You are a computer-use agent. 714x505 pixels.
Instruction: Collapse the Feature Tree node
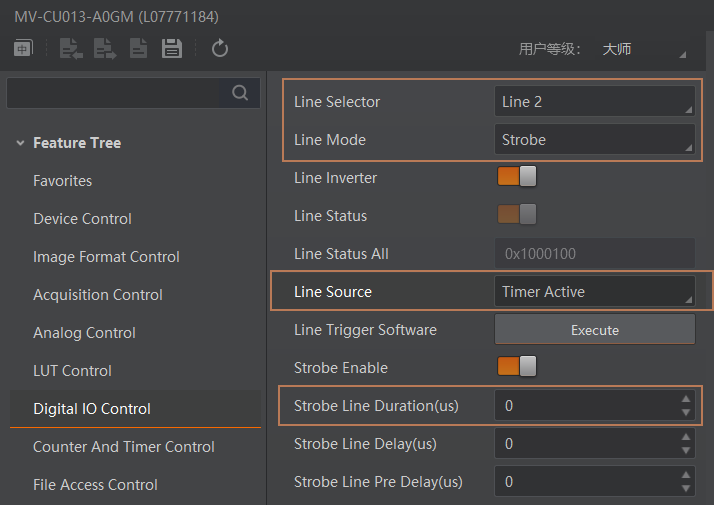click(x=20, y=143)
